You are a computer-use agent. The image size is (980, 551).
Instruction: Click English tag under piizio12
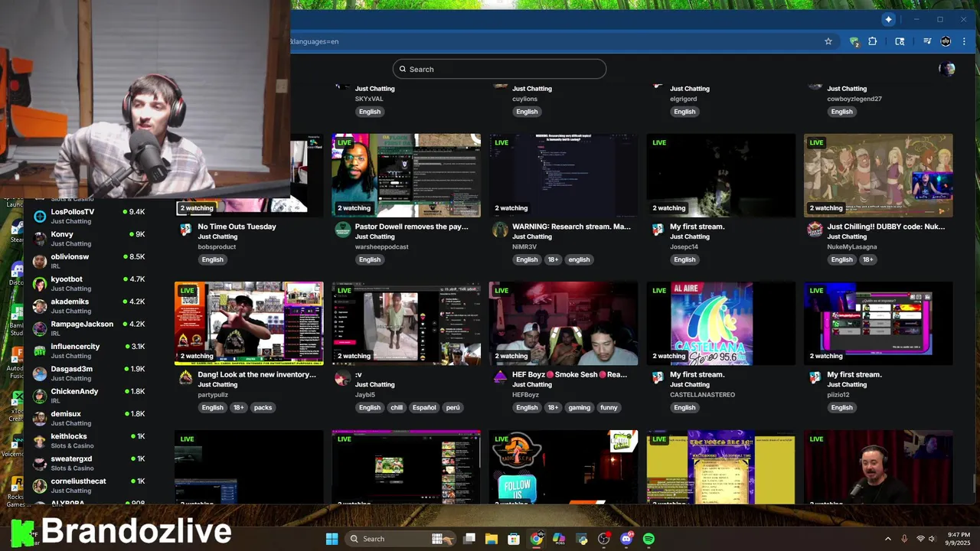[x=841, y=407]
